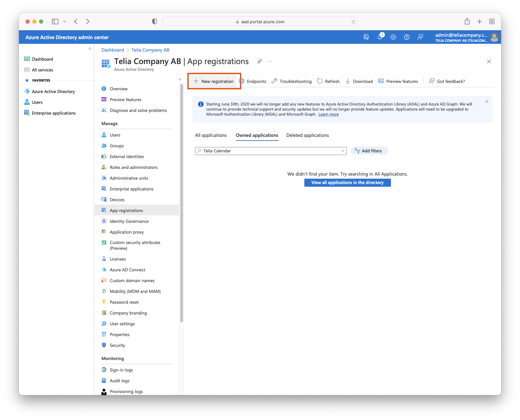
Task: Refresh the app registrations list
Action: pos(329,81)
